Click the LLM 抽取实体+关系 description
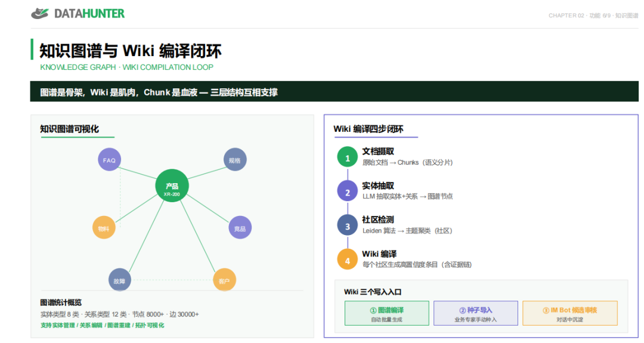Screen dimensions: 644x343 pyautogui.click(x=407, y=196)
